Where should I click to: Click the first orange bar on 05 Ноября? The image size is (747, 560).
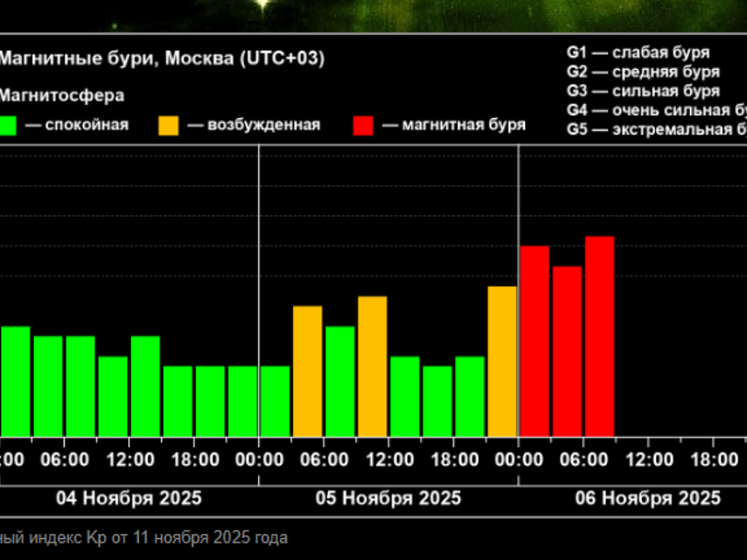(308, 370)
